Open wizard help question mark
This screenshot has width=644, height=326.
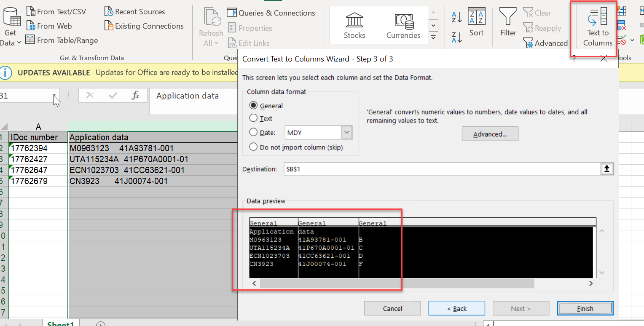tap(574, 59)
